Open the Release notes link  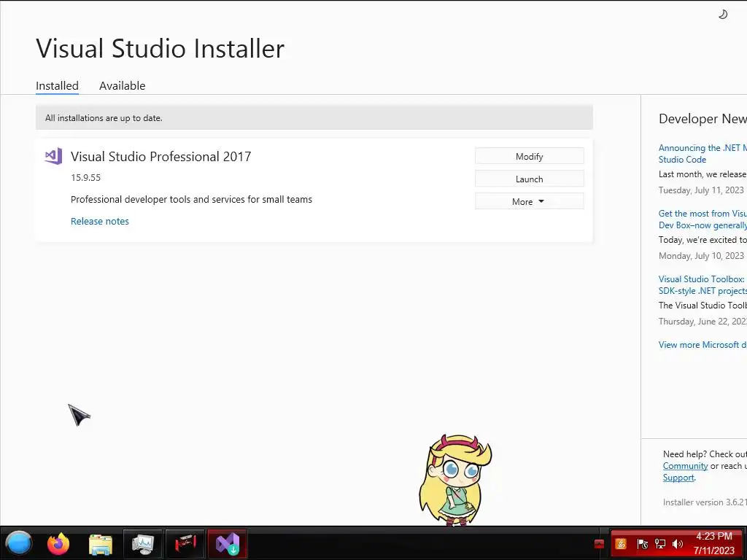click(99, 221)
